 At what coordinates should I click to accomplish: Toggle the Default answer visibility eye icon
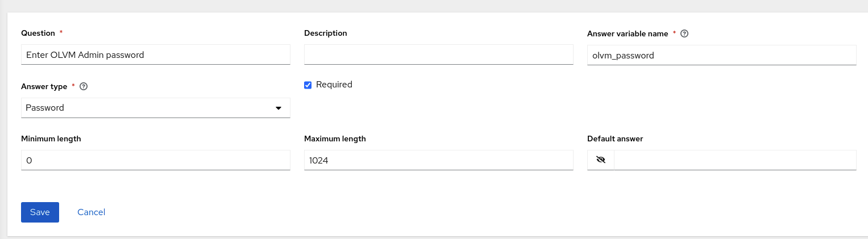601,160
